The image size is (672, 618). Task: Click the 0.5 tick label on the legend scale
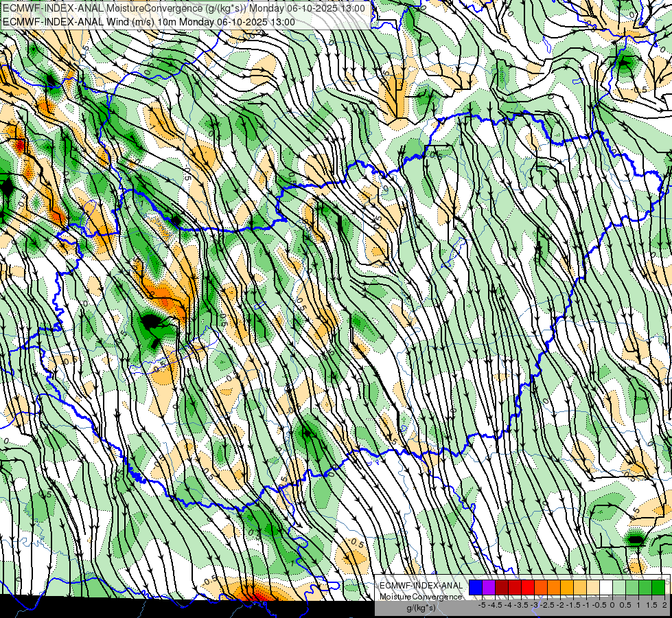click(x=625, y=605)
